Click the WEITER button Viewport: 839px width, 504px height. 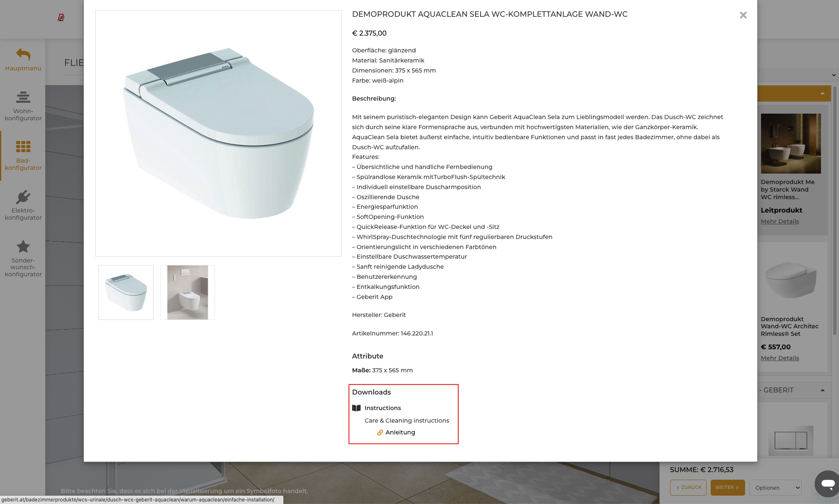[x=727, y=488]
